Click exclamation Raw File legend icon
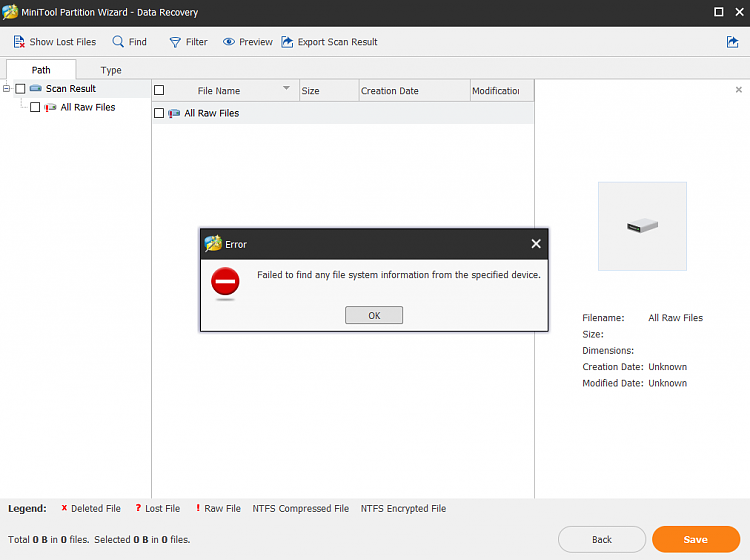Image resolution: width=750 pixels, height=560 pixels. (198, 508)
